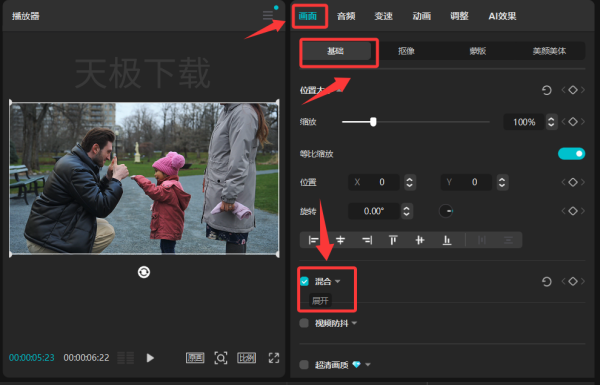This screenshot has width=600, height=385.
Task: Click the rotation value input field
Action: coord(373,211)
